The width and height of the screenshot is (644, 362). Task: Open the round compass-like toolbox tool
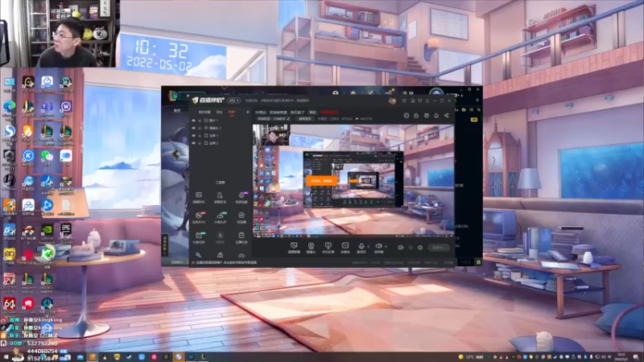tap(242, 217)
